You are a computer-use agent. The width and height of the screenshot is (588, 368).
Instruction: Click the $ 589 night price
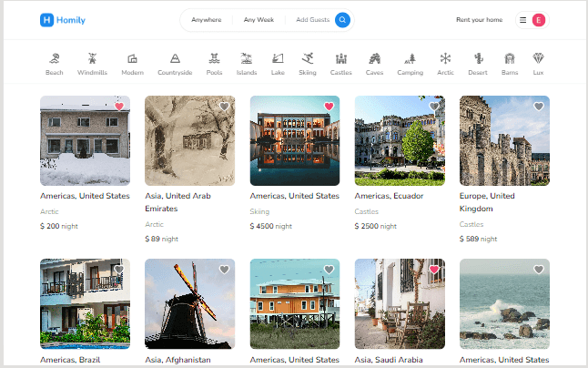pyautogui.click(x=478, y=239)
